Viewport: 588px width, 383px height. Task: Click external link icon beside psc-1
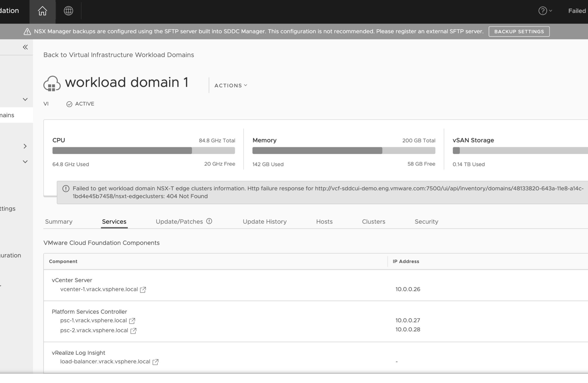point(132,321)
